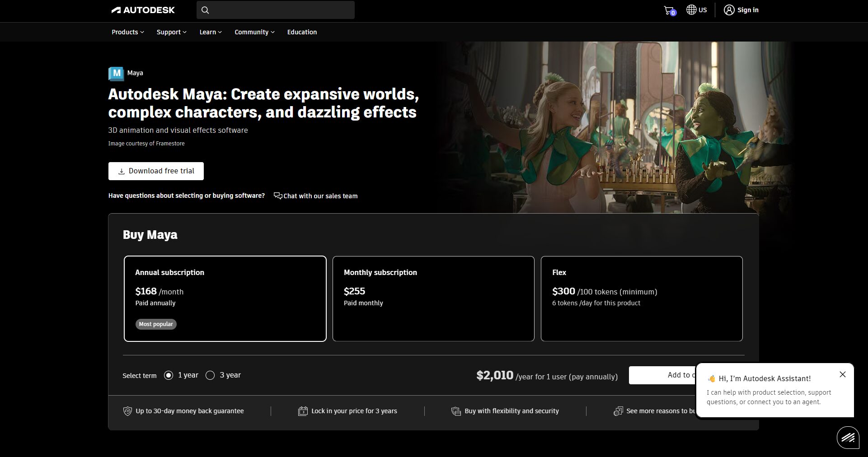
Task: Click into the search field
Action: (280, 10)
